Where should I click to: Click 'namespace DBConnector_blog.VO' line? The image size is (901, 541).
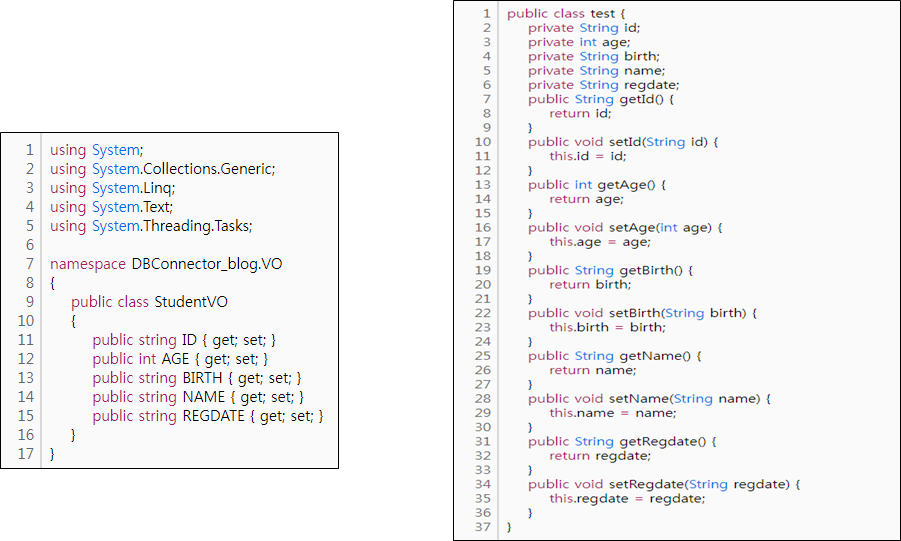166,264
